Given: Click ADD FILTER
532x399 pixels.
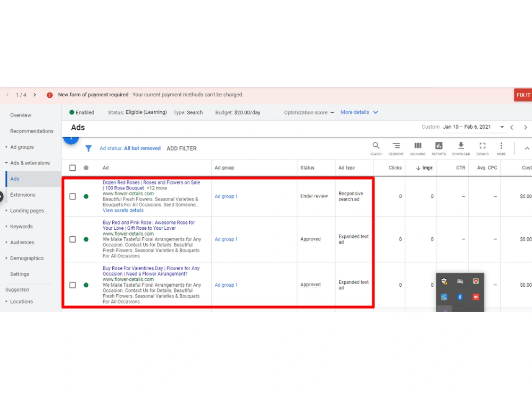Looking at the screenshot, I should tap(181, 148).
